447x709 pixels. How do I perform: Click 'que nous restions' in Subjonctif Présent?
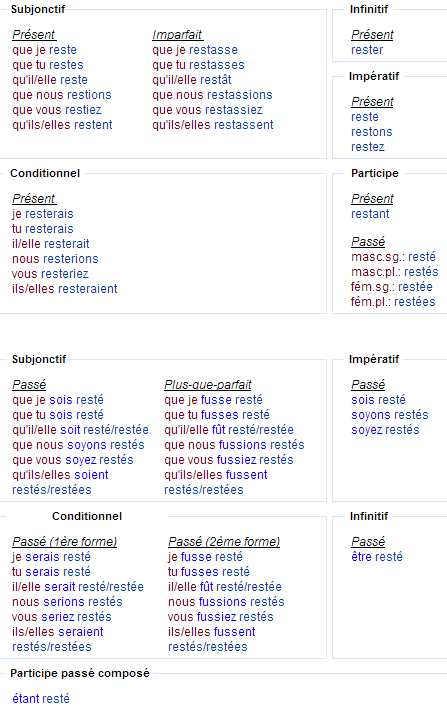(62, 95)
